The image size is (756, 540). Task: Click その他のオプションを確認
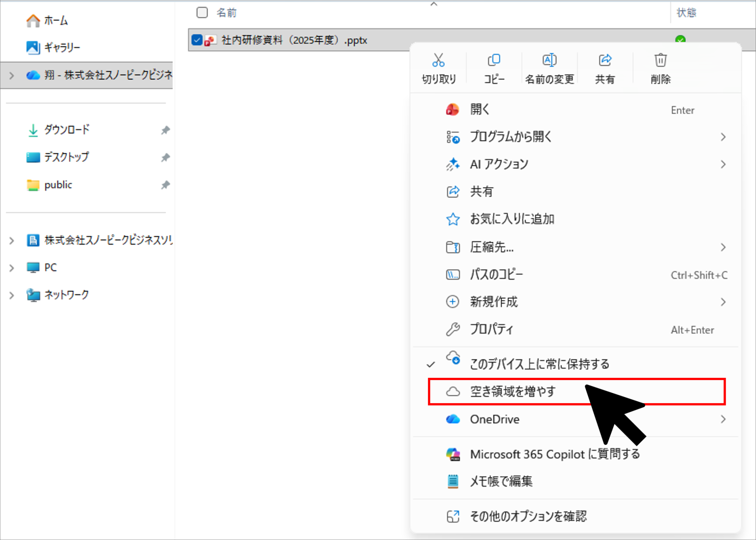pos(528,516)
